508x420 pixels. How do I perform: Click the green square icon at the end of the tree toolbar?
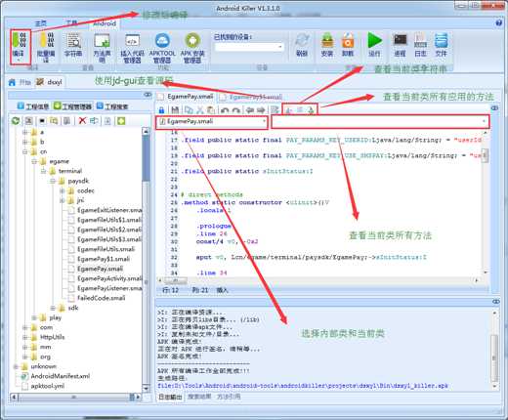pyautogui.click(x=121, y=121)
